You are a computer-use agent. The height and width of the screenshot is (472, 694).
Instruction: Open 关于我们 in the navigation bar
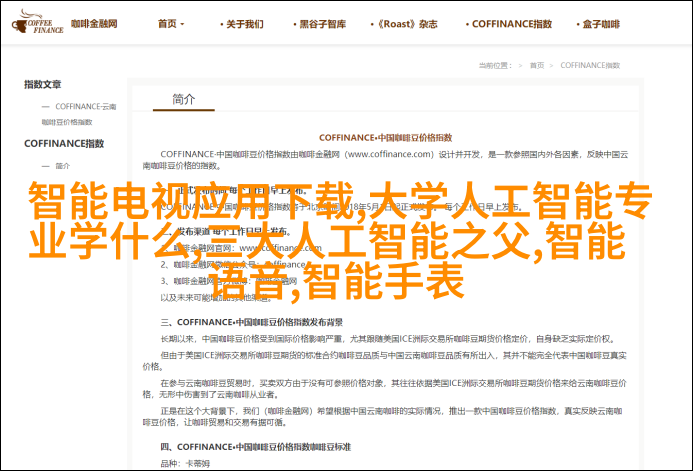[x=242, y=24]
